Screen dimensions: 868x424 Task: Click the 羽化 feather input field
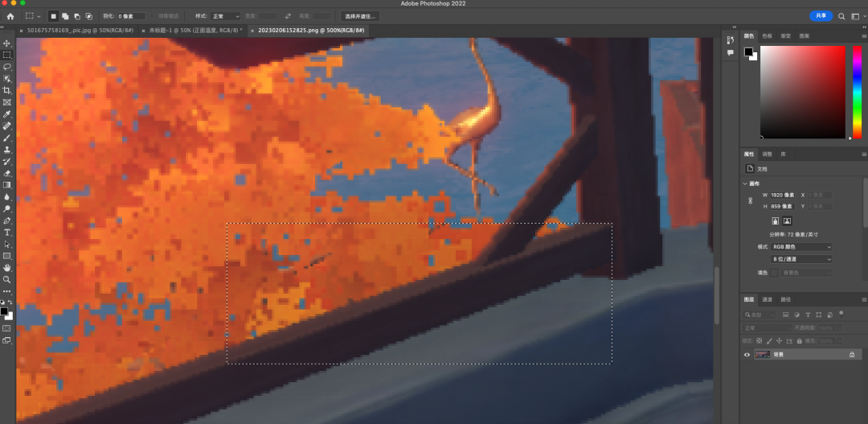[x=131, y=16]
